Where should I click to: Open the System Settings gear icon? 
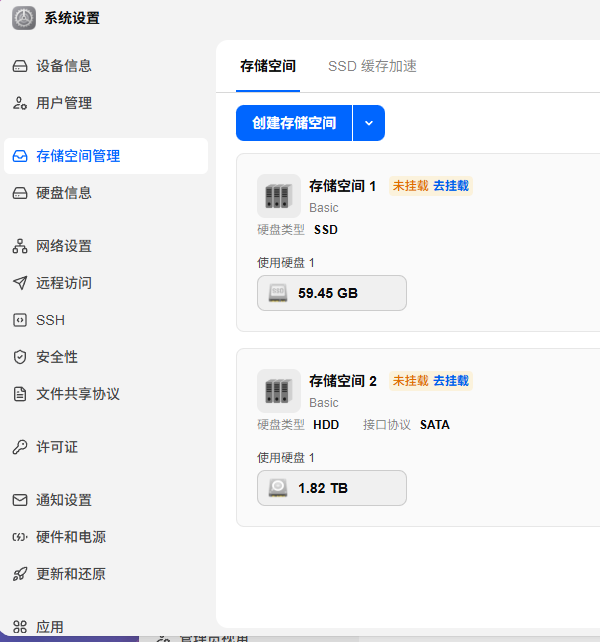[24, 18]
